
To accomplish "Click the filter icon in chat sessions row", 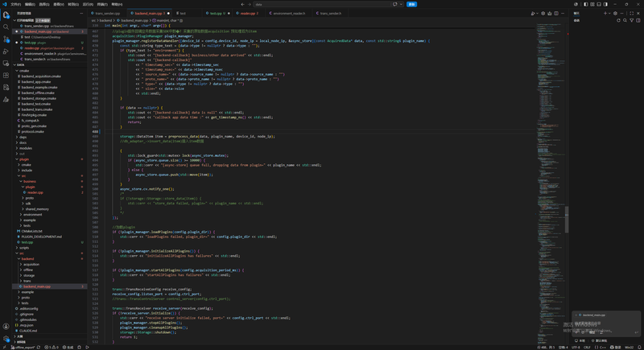I will click(632, 20).
